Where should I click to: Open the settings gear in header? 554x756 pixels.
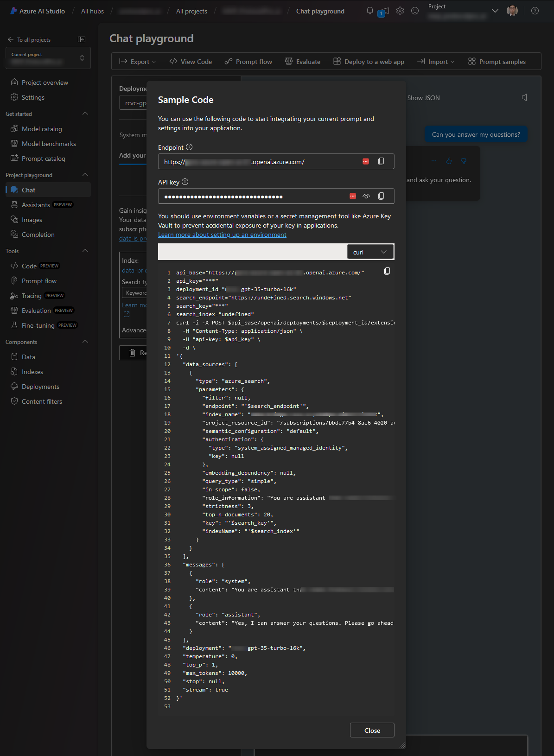click(x=400, y=11)
